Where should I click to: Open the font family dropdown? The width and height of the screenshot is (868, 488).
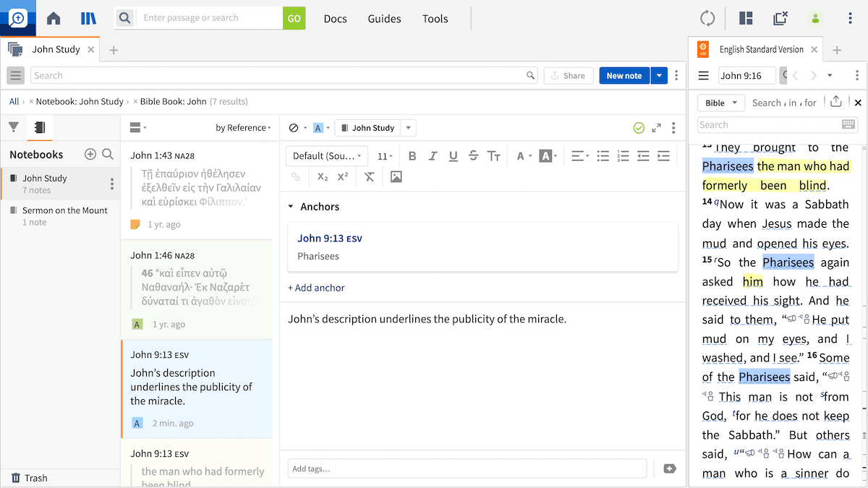click(327, 156)
